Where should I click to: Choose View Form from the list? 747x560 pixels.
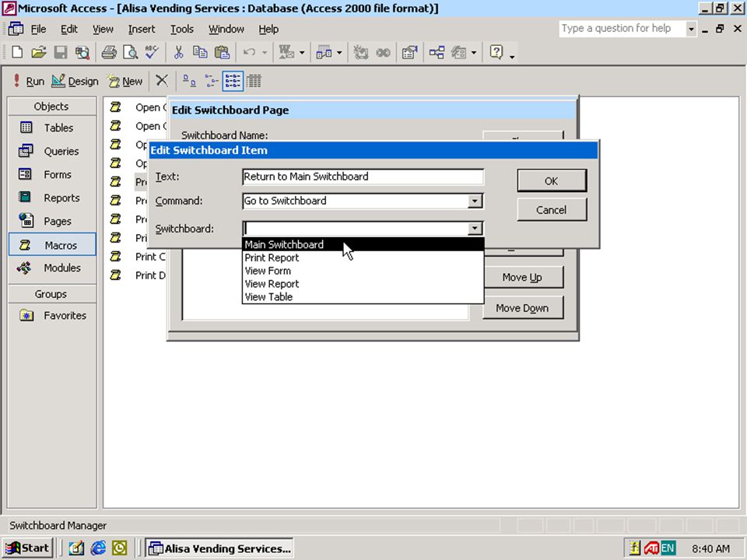tap(363, 271)
